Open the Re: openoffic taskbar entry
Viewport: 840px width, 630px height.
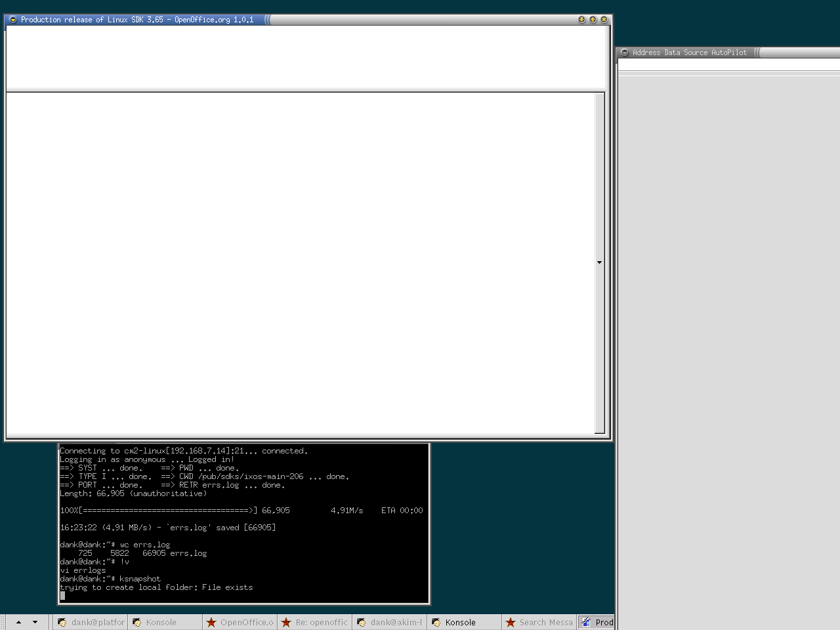(314, 622)
